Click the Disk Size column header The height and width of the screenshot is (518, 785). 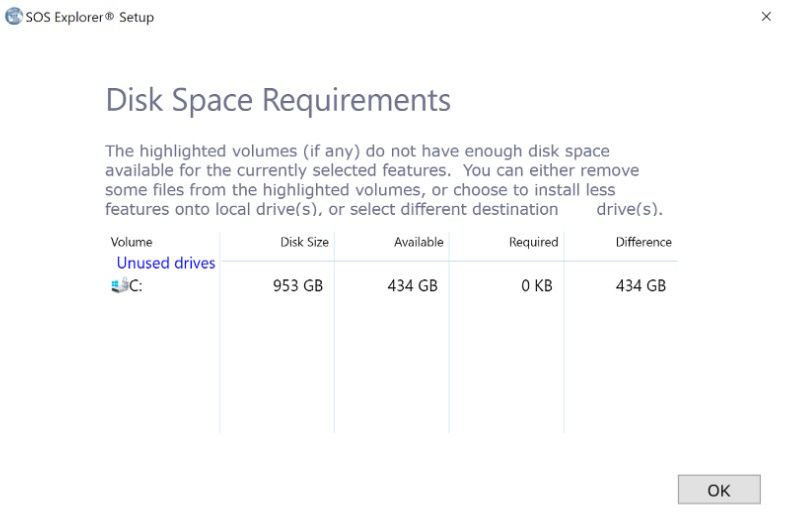(x=304, y=242)
